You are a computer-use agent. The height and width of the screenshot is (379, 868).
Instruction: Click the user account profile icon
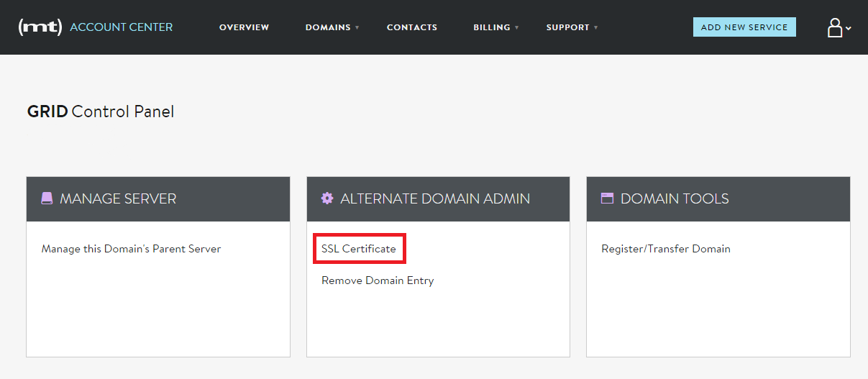click(834, 28)
